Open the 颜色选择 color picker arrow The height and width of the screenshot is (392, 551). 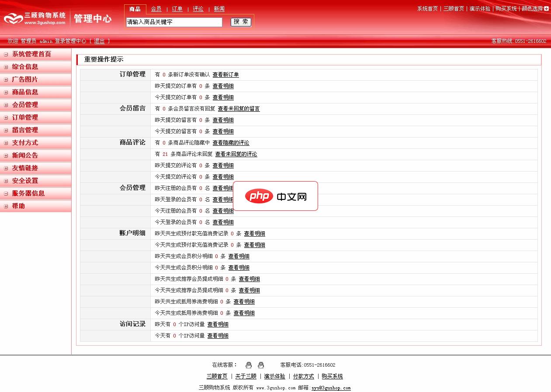click(x=546, y=8)
